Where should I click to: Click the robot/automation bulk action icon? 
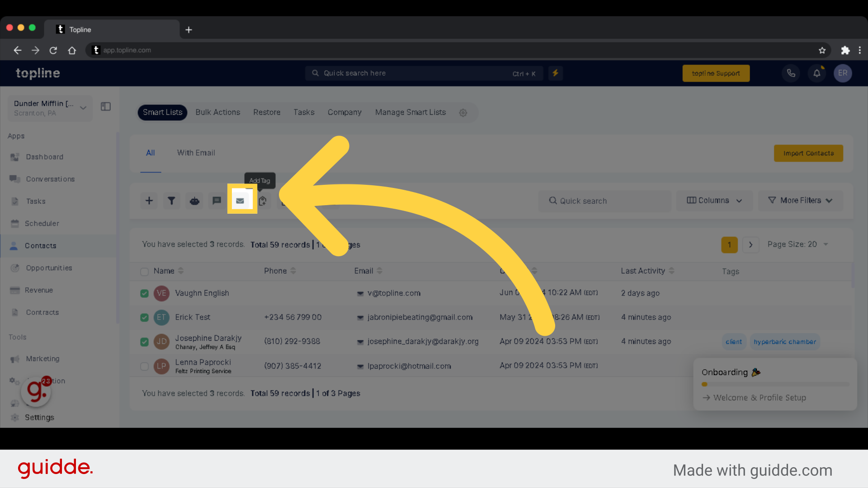tap(194, 200)
